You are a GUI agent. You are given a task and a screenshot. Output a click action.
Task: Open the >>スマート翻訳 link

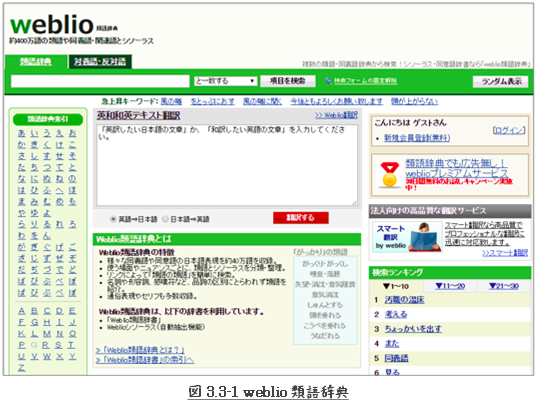[x=505, y=253]
